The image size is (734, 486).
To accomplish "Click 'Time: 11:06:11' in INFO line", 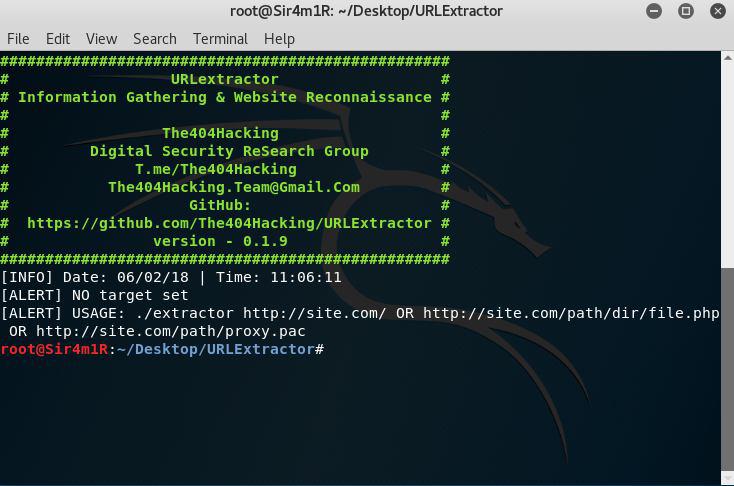I will 279,277.
